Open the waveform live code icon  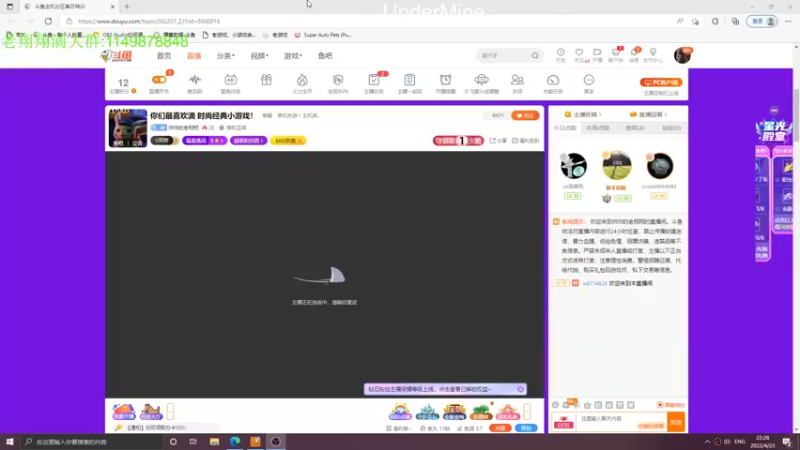tap(194, 80)
